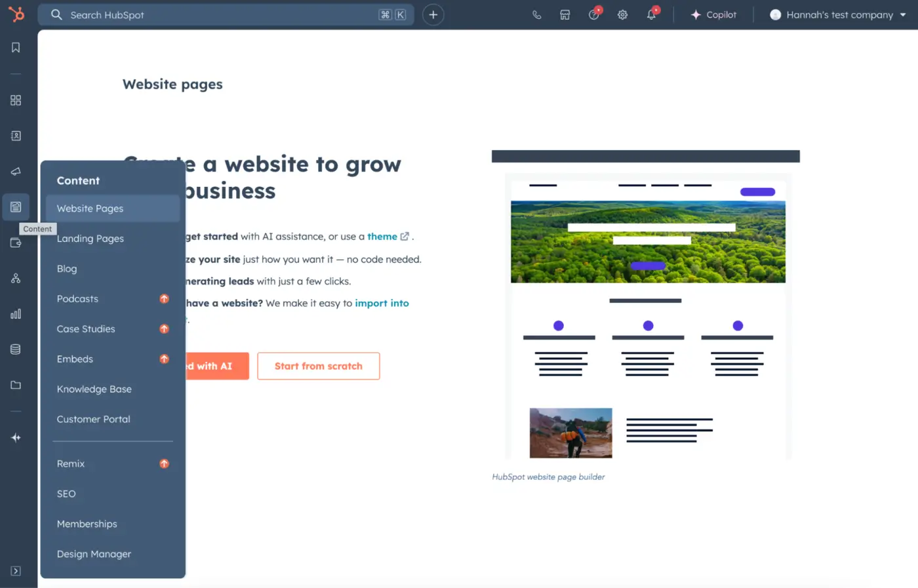This screenshot has width=918, height=588.
Task: Open Blog in the Content menu
Action: tap(67, 269)
